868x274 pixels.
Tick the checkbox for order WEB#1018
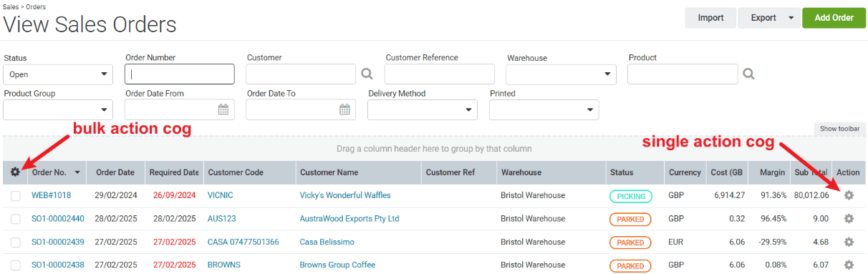16,195
